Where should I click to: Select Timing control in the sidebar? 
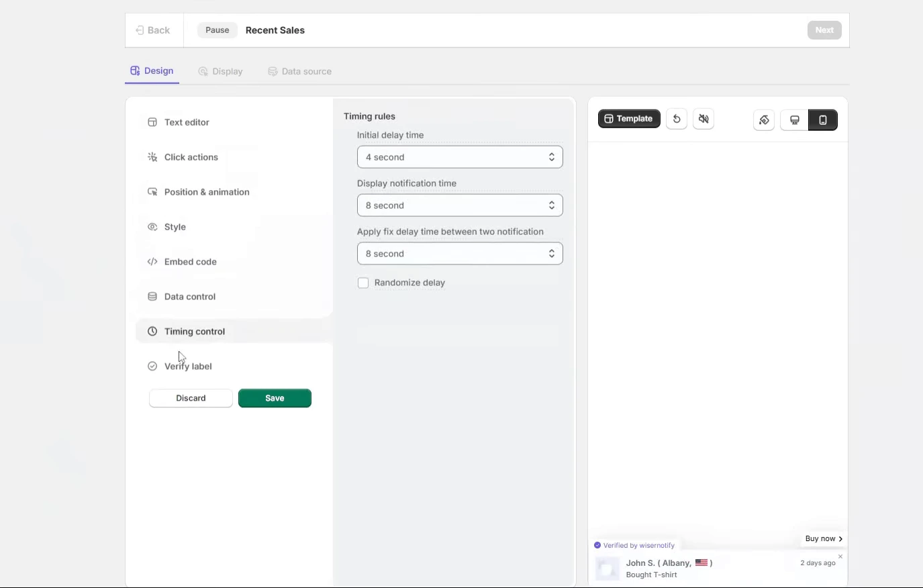click(x=234, y=332)
